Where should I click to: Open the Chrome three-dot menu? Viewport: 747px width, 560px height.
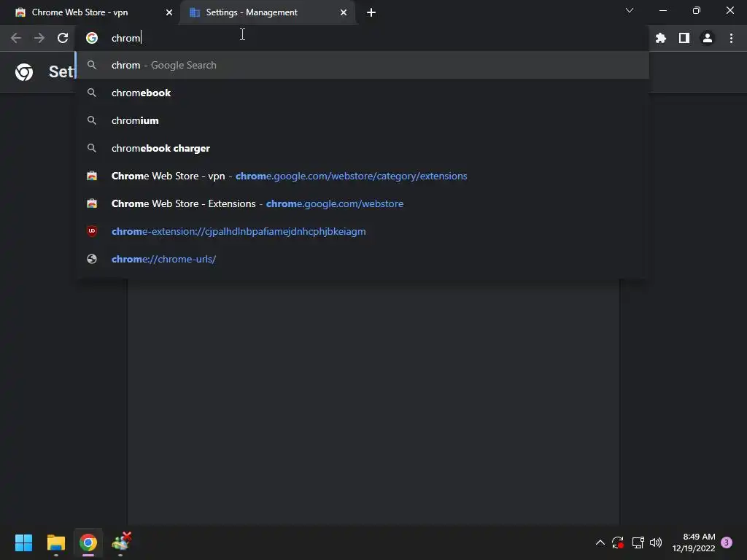tap(731, 38)
